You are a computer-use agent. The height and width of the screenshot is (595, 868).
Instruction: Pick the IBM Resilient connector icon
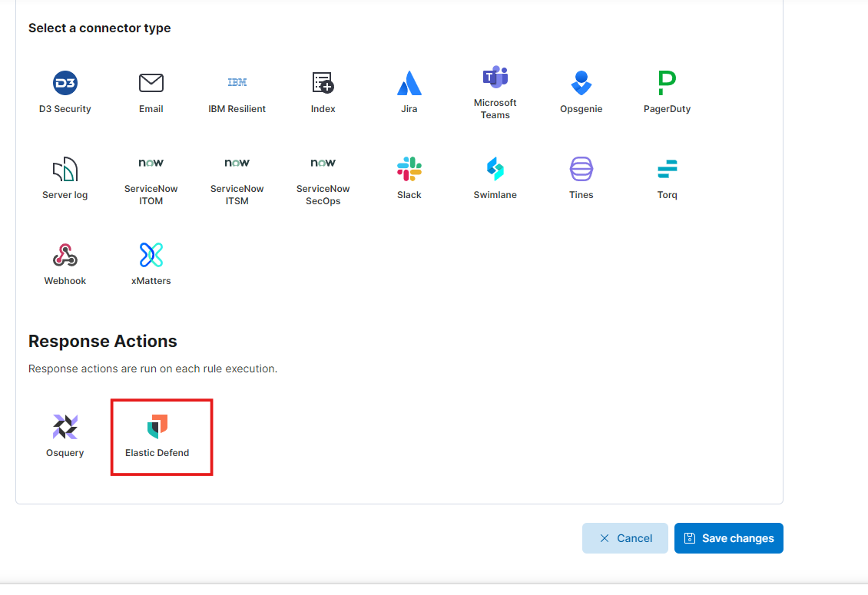[x=237, y=82]
